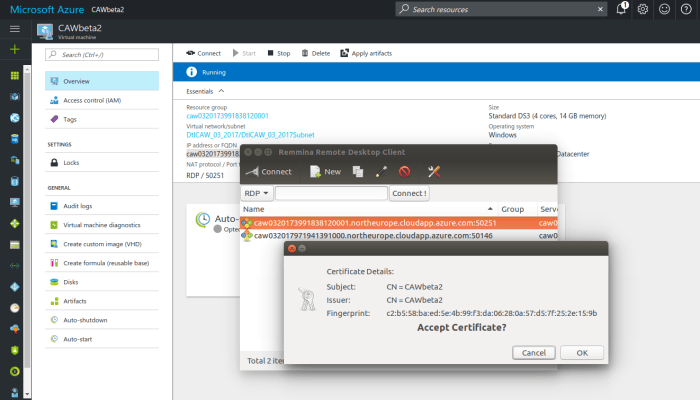The height and width of the screenshot is (400, 700).
Task: Open the Azure hamburger menu
Action: point(15,29)
